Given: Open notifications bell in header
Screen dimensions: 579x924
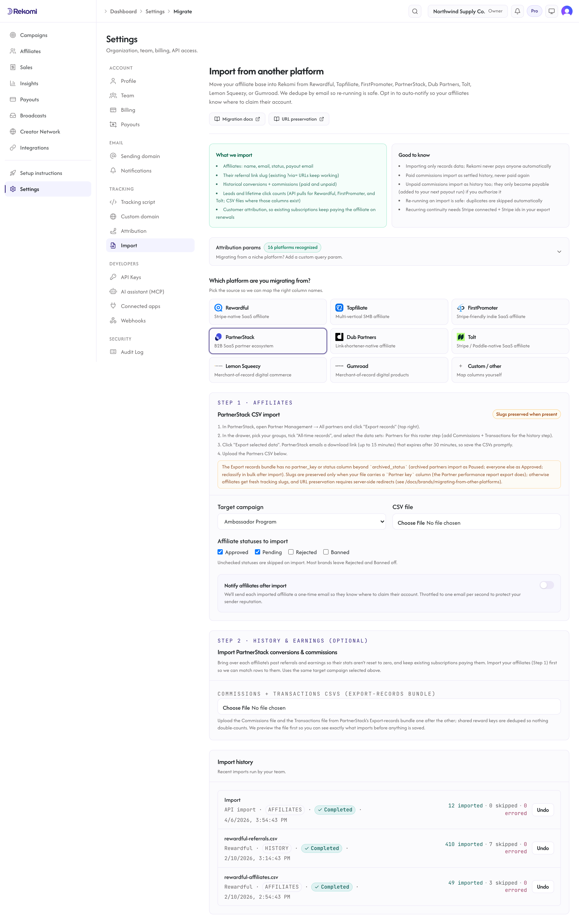Looking at the screenshot, I should (517, 11).
